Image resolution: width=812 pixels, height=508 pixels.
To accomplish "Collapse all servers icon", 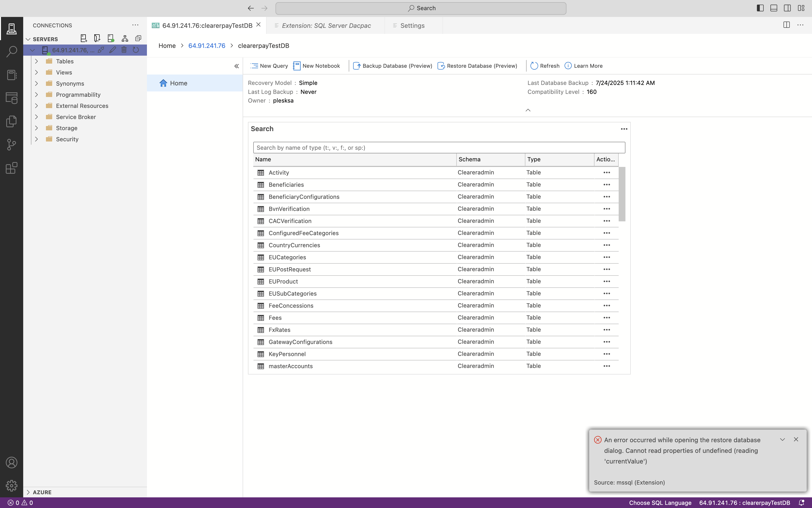I will click(138, 39).
